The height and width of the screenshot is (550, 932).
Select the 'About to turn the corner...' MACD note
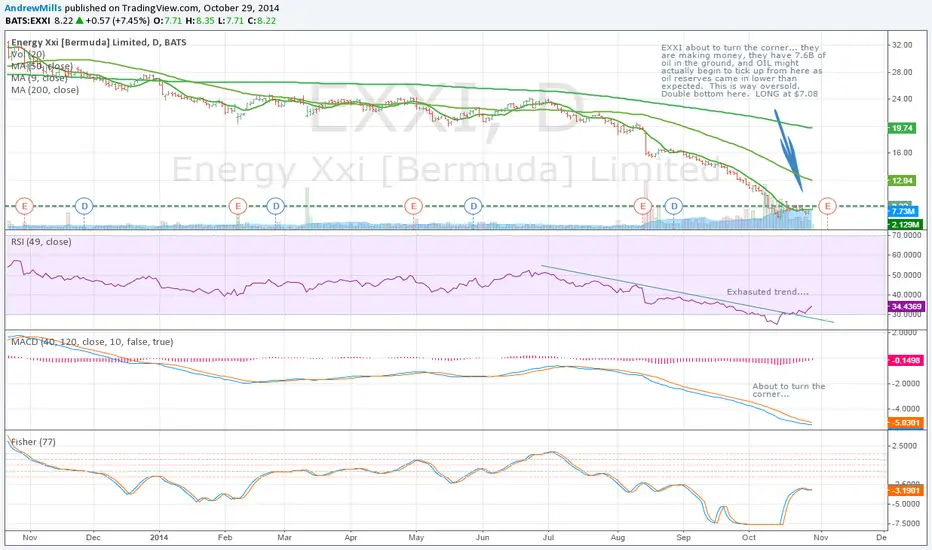click(789, 390)
